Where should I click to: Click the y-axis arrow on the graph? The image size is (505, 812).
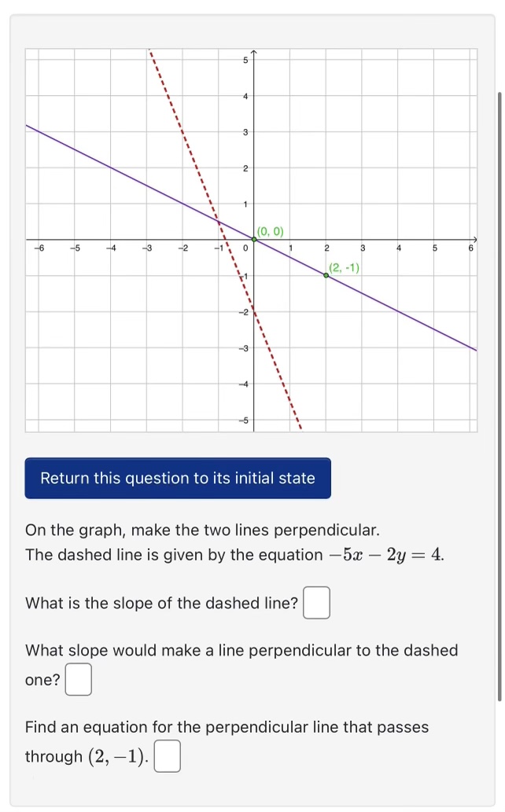pyautogui.click(x=253, y=53)
